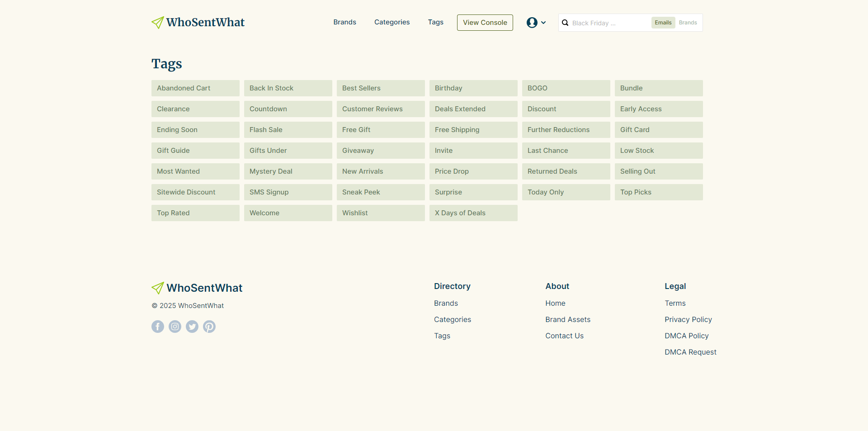This screenshot has height=431, width=868.
Task: Choose the Free Shipping tag
Action: point(473,130)
